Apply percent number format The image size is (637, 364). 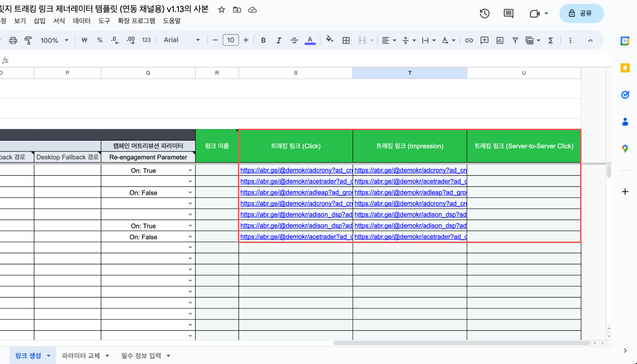pos(100,40)
